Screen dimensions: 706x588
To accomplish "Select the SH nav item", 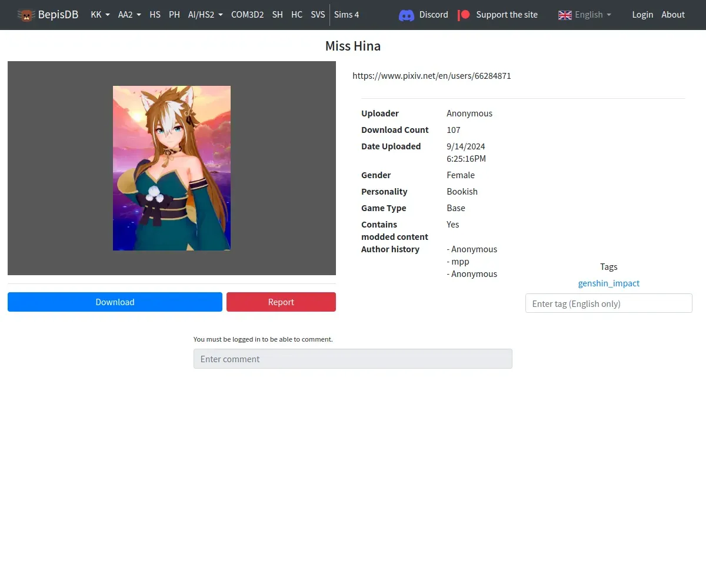I will point(278,15).
